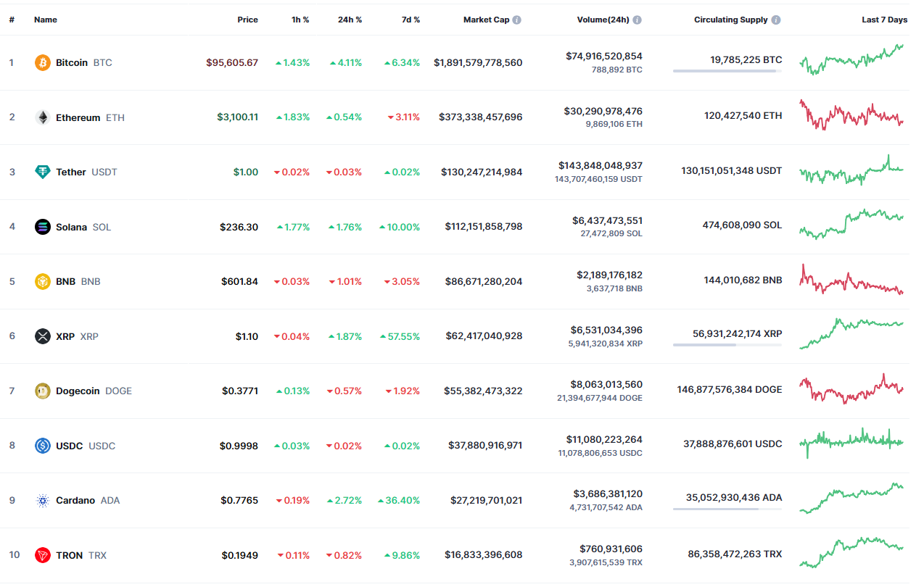Screen dimensions: 924x587
Task: Sort by Volume(24h) column header
Action: coord(603,20)
